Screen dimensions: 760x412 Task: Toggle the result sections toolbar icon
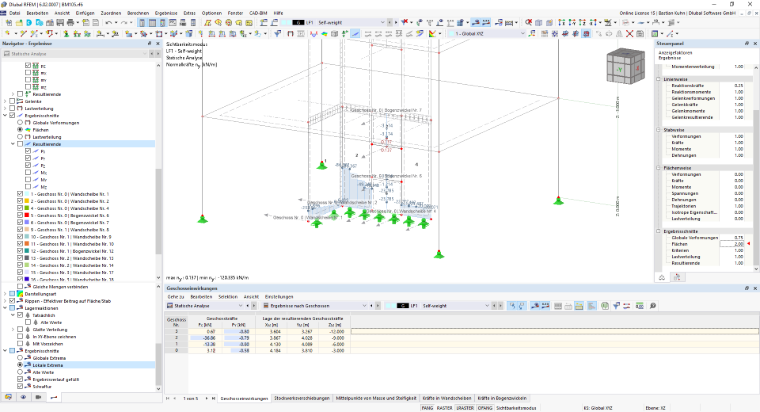click(355, 33)
